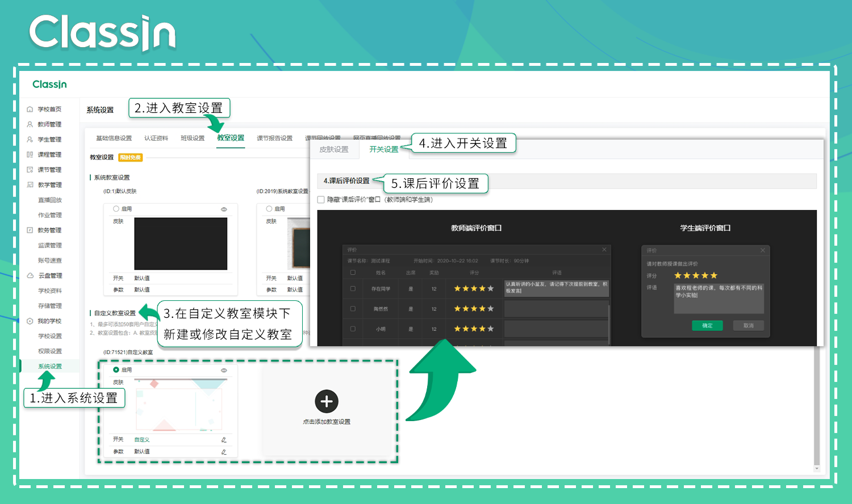Screen dimensions: 852x504
Task: Go to 存储管理 in sidebar
Action: [x=50, y=306]
